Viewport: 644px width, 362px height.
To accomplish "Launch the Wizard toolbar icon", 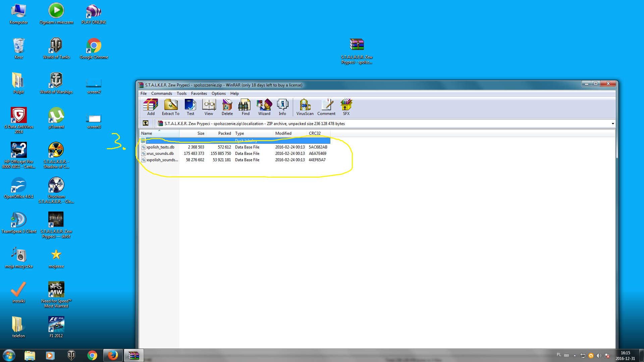I will (264, 107).
